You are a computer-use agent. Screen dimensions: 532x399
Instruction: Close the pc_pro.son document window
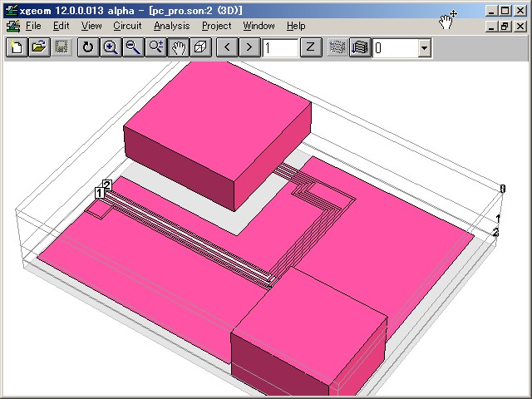(520, 26)
